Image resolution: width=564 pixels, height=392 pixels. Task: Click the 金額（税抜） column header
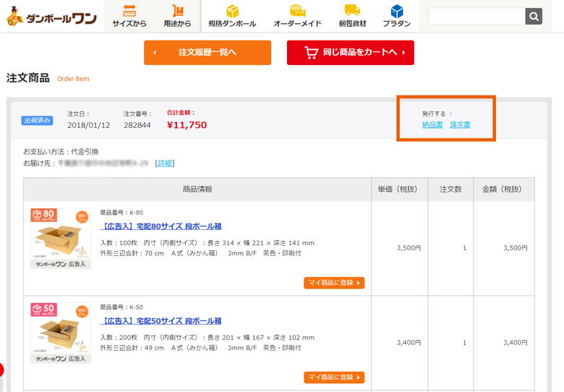(x=504, y=189)
